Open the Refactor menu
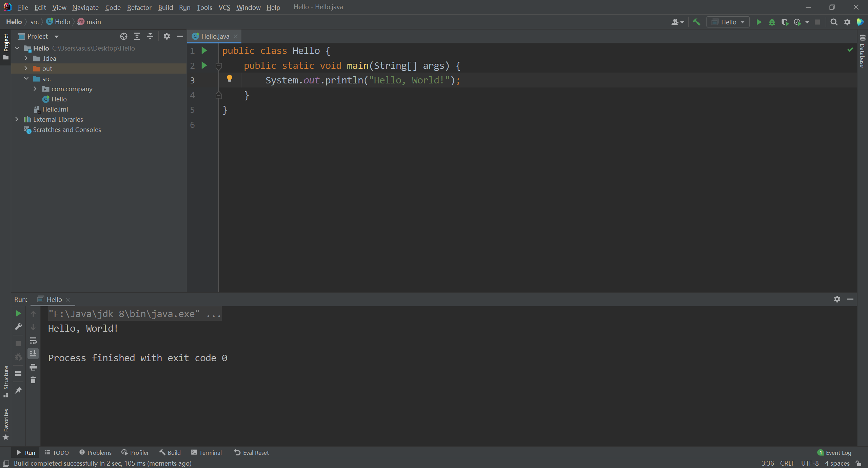 click(x=139, y=7)
